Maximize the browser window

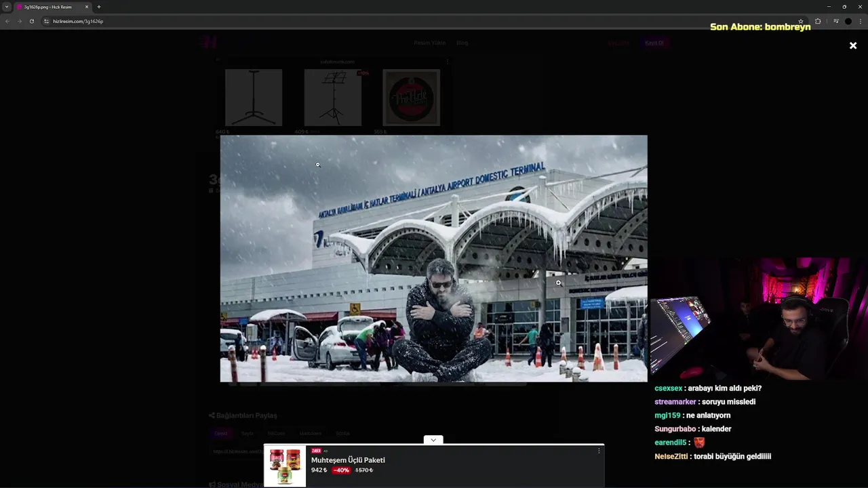[x=844, y=7]
